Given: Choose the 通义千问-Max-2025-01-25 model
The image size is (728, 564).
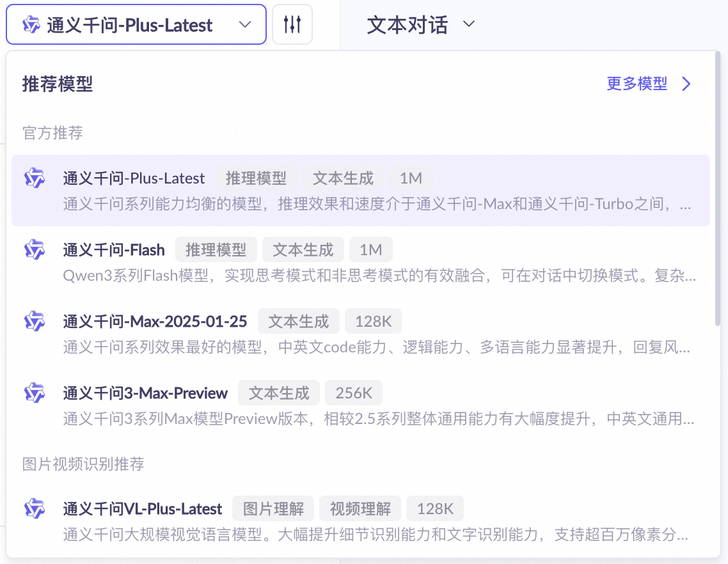Looking at the screenshot, I should pyautogui.click(x=361, y=334).
